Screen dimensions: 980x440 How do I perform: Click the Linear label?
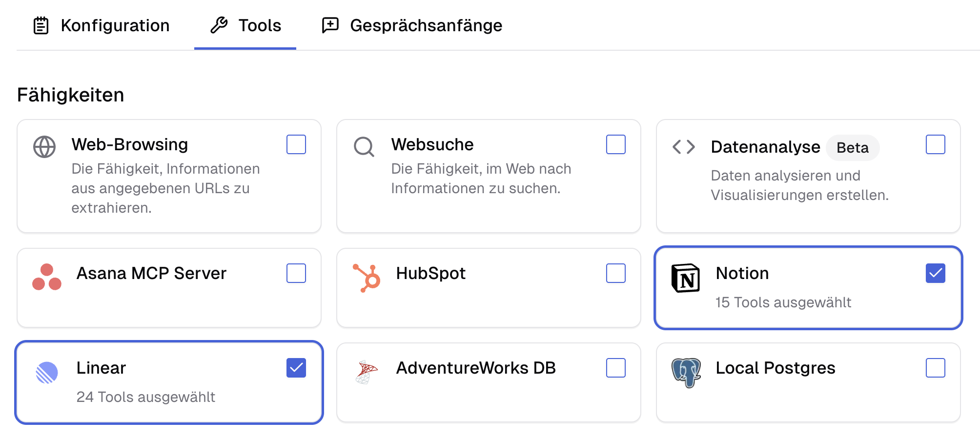101,368
